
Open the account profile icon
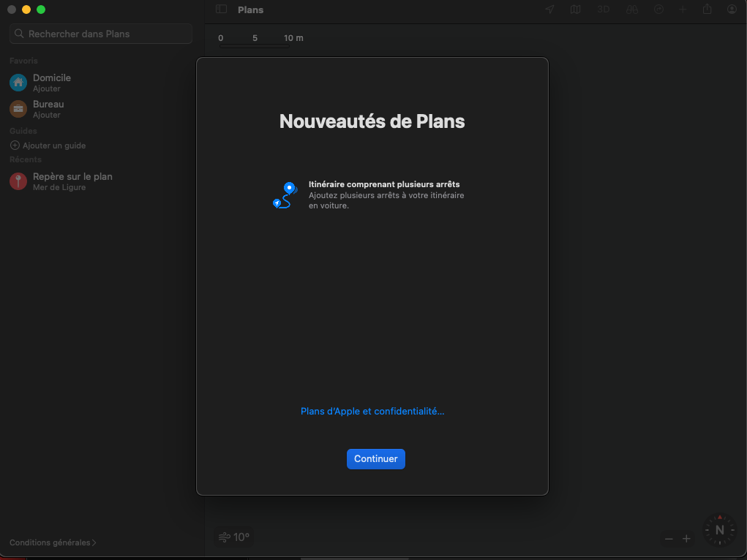click(732, 9)
